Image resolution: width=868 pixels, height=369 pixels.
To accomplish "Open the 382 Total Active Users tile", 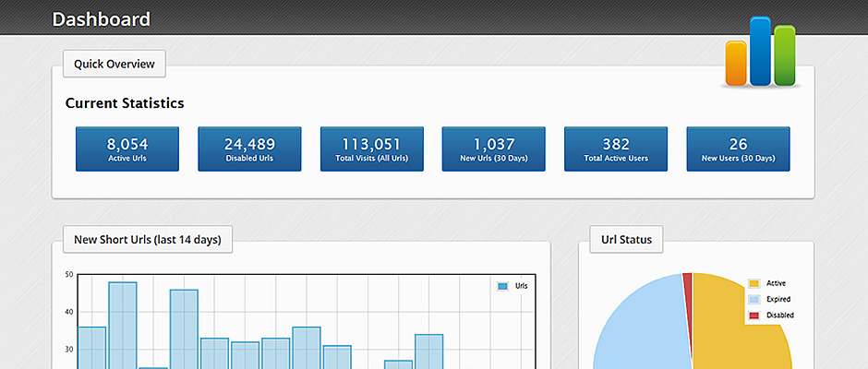I will tap(616, 149).
